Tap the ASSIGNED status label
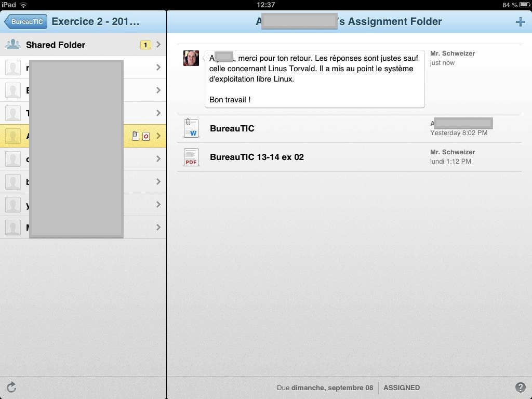 click(x=402, y=388)
